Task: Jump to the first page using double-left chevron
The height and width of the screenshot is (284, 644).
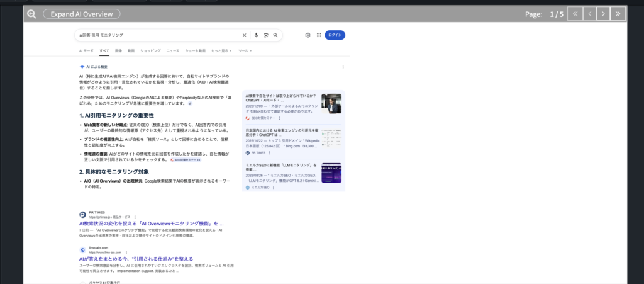Action: pos(575,13)
